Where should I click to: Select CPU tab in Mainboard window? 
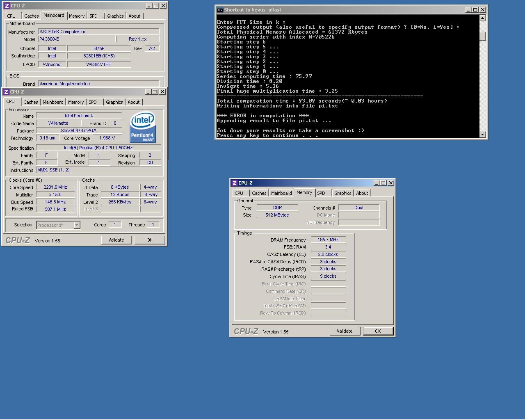point(11,16)
